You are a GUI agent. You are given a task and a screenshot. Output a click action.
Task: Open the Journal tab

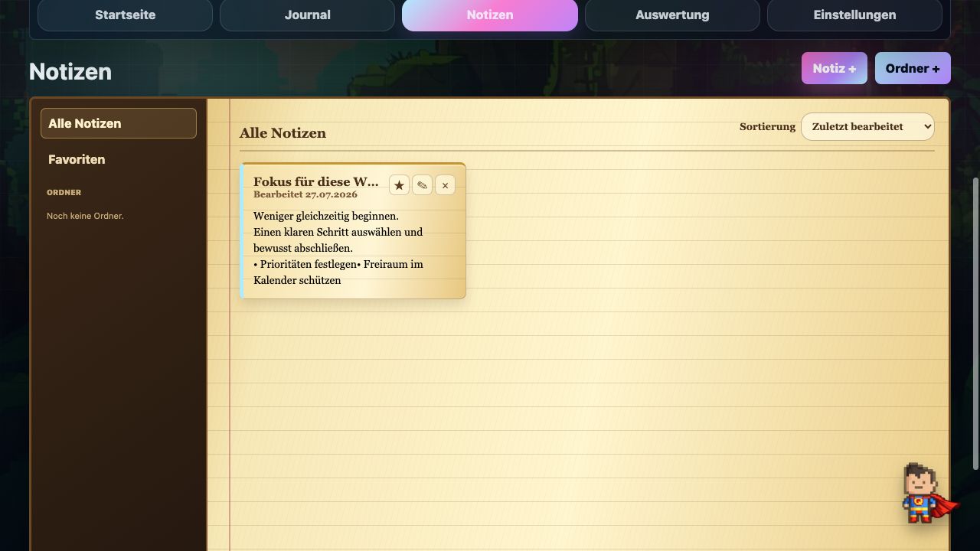[x=308, y=15]
